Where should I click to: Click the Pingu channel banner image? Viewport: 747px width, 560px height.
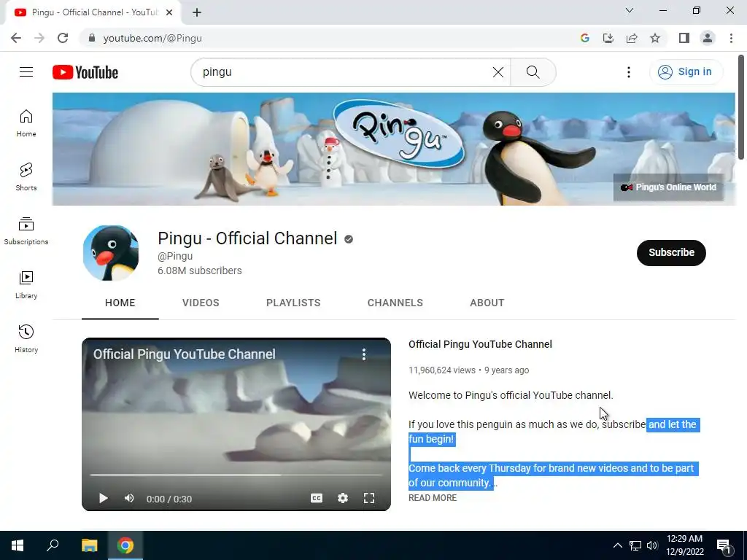coord(393,149)
